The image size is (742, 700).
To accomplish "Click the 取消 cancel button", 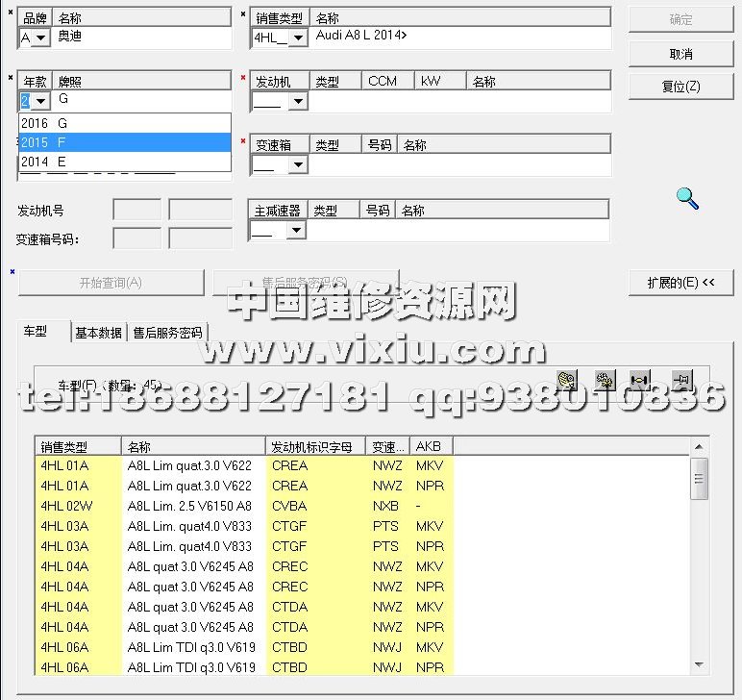I will [x=680, y=54].
